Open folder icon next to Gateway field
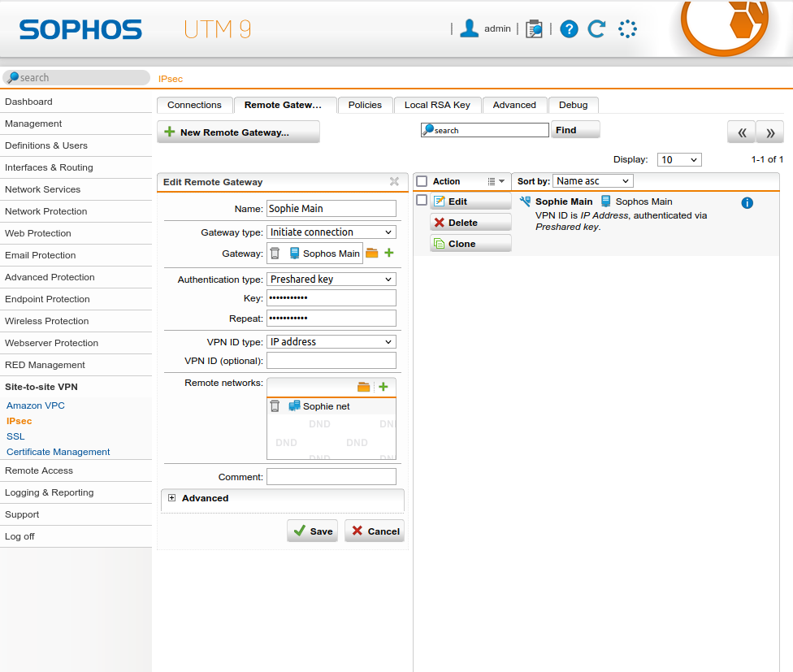The height and width of the screenshot is (672, 793). point(372,254)
